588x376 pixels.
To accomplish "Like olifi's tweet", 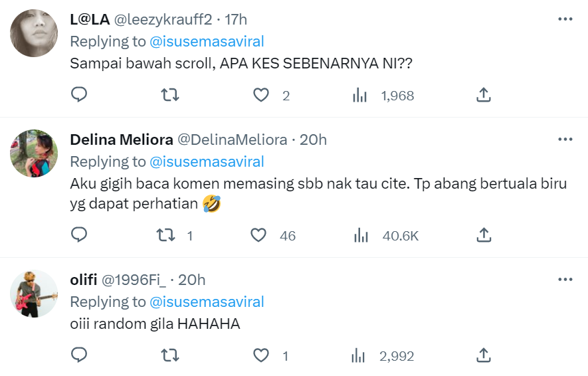I will [261, 355].
